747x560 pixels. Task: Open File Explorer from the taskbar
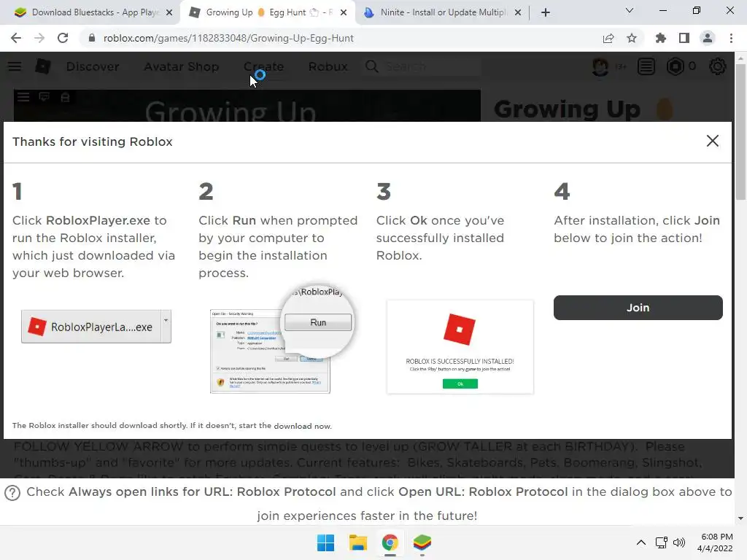coord(357,542)
